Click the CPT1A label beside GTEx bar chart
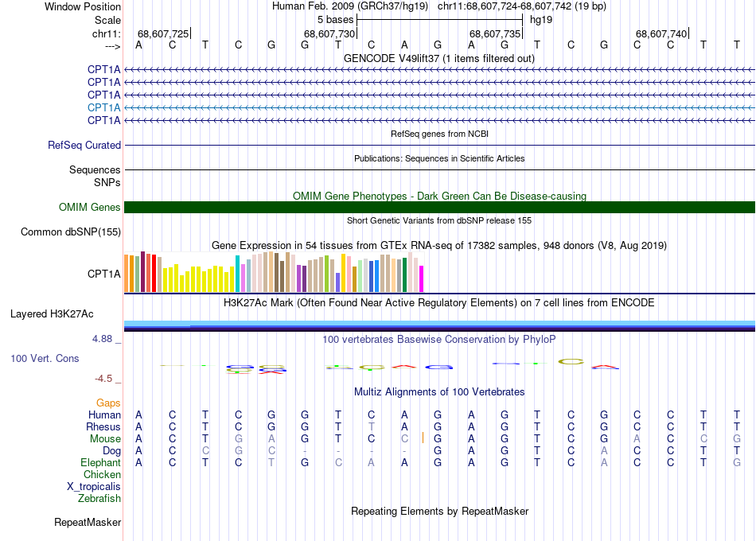The height and width of the screenshot is (541, 756). 103,274
